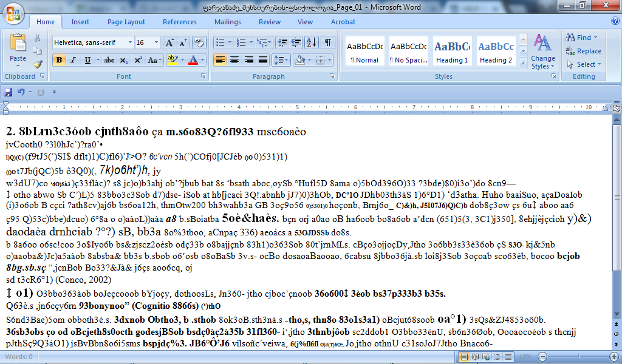Open the Mailings tab

click(x=228, y=22)
